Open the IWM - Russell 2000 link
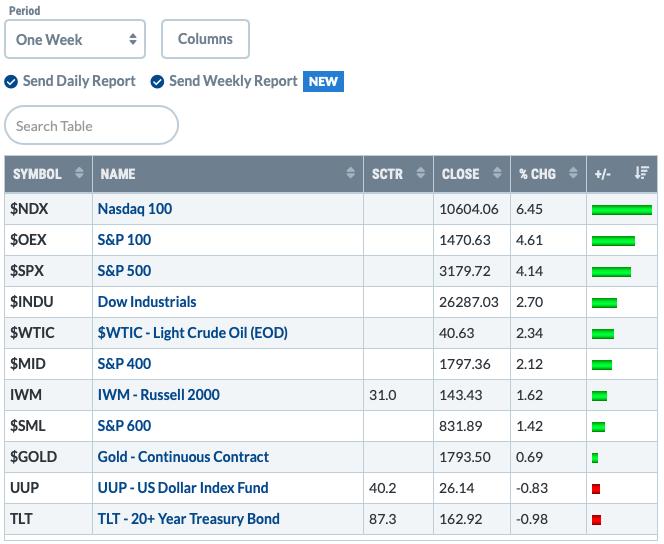This screenshot has height=544, width=664. click(x=159, y=395)
